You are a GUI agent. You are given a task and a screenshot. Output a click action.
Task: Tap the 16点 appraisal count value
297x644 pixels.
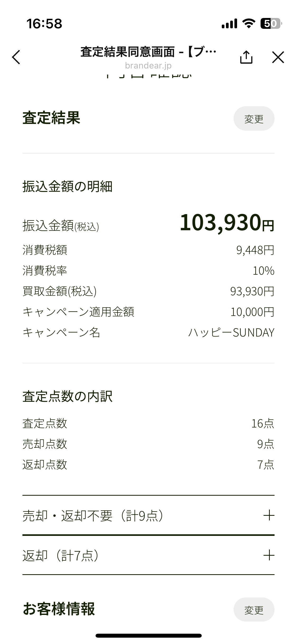(262, 424)
